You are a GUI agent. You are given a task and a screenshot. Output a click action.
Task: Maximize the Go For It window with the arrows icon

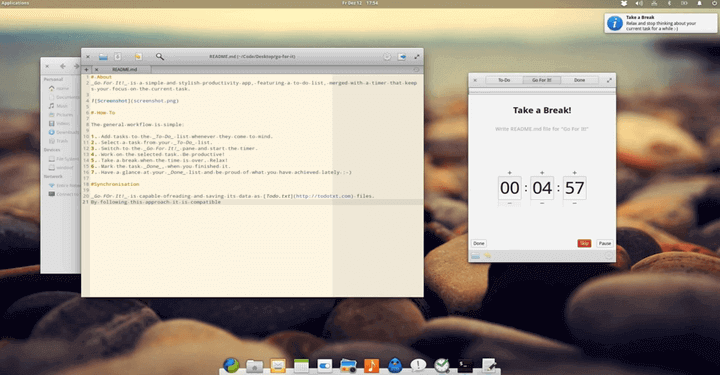pyautogui.click(x=609, y=80)
